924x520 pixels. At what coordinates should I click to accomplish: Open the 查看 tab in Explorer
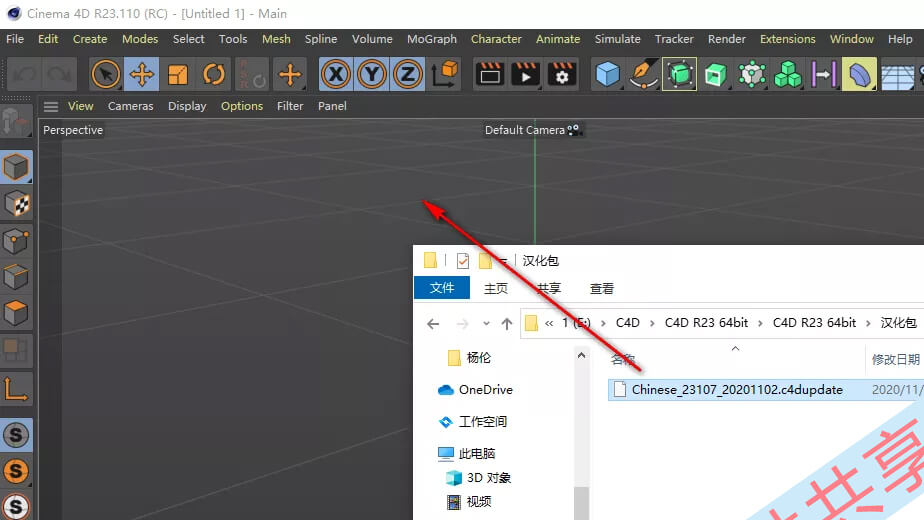(602, 288)
